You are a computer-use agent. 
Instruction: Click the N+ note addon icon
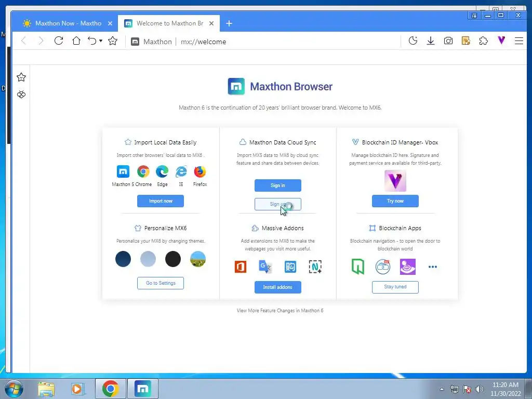coord(315,267)
